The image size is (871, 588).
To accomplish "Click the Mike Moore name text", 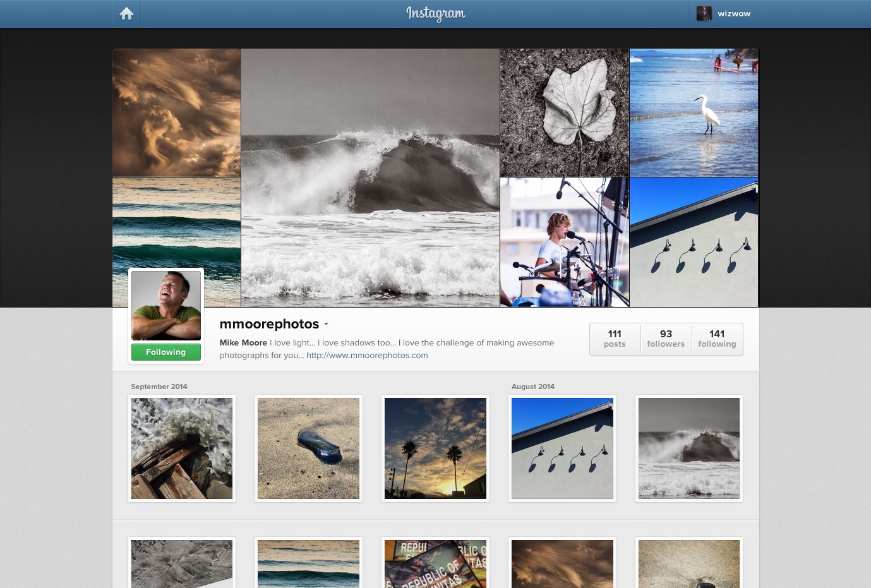I will 243,342.
